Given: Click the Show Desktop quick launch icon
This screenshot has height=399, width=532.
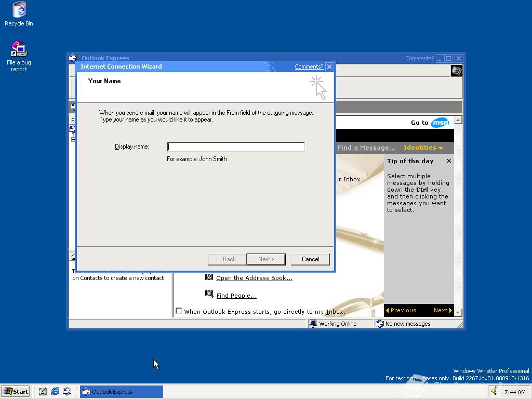Looking at the screenshot, I should pos(43,392).
